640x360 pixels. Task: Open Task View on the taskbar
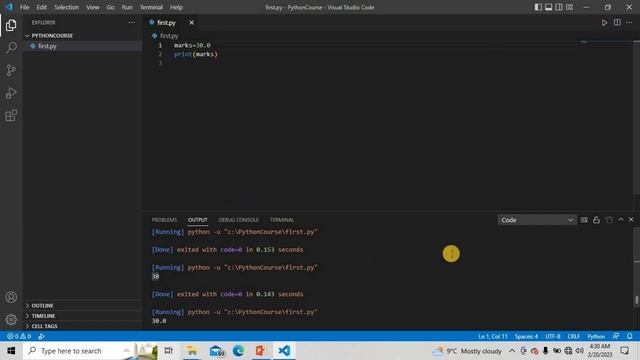[x=169, y=351]
